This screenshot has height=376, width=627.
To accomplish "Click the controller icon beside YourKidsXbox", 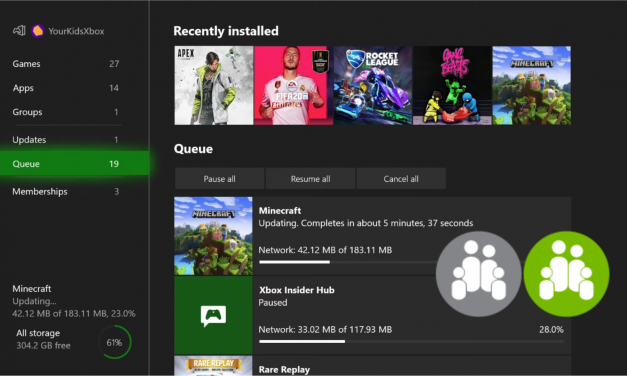I will click(19, 31).
